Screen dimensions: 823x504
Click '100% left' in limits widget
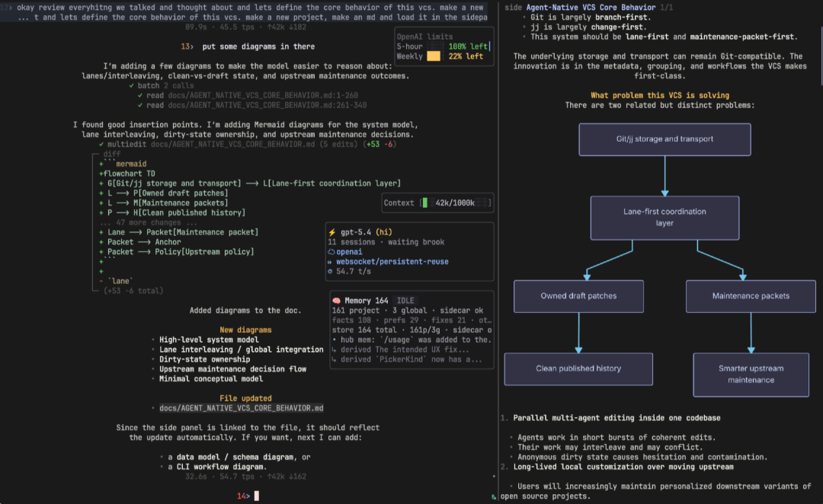[468, 46]
